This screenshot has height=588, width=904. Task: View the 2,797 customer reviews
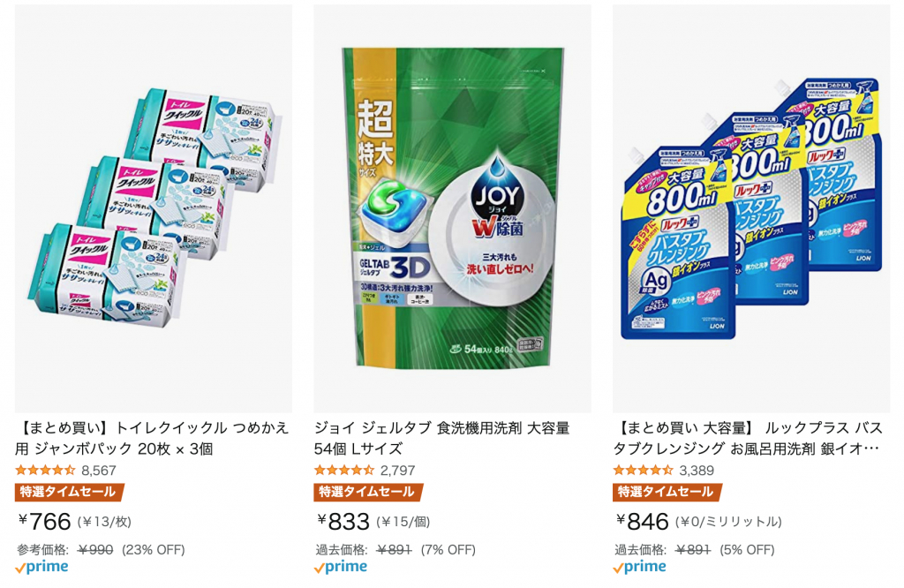[397, 471]
